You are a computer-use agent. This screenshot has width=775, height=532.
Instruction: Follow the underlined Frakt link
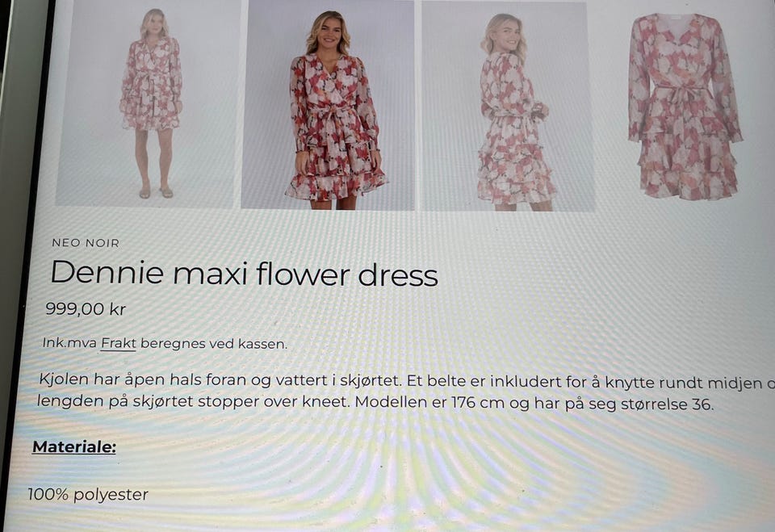click(118, 343)
